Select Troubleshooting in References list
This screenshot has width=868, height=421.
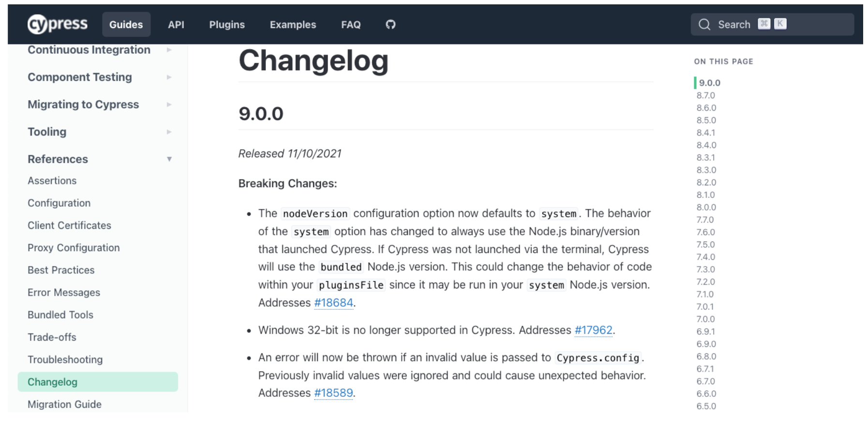pyautogui.click(x=65, y=360)
